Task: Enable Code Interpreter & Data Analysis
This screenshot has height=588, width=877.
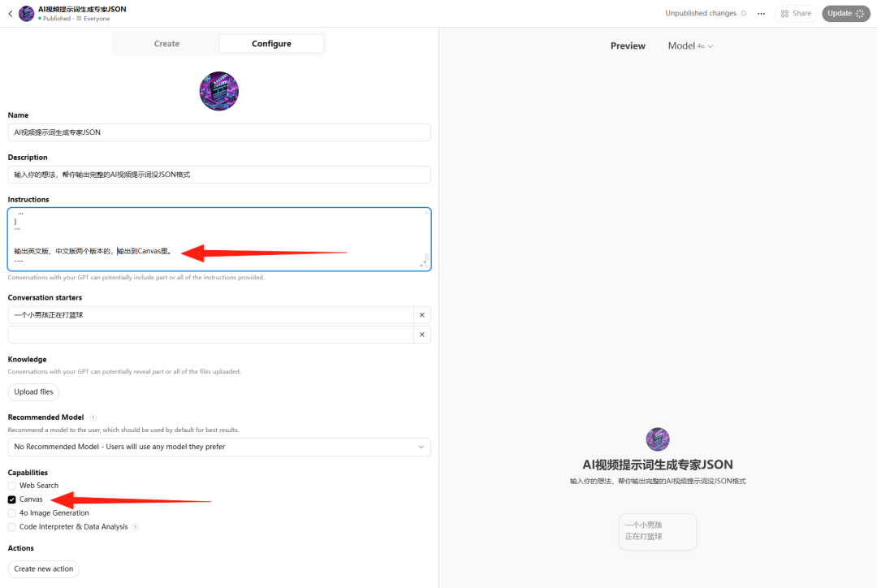Action: pos(11,527)
